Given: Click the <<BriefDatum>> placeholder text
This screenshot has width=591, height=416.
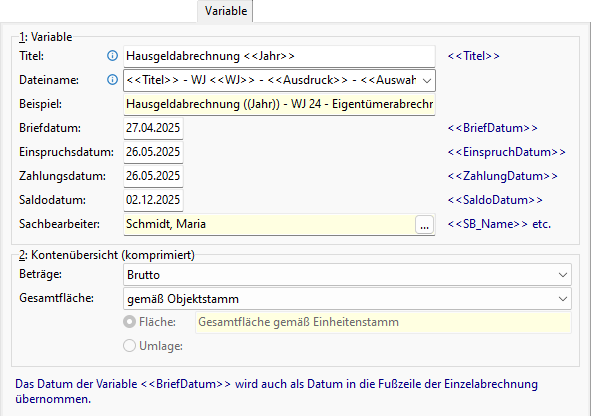Looking at the screenshot, I should (492, 128).
